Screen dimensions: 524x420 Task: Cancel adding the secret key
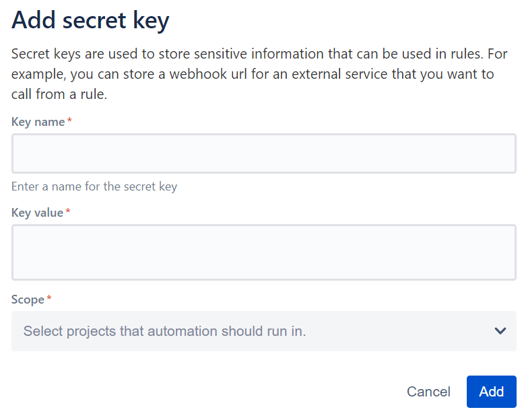[428, 392]
